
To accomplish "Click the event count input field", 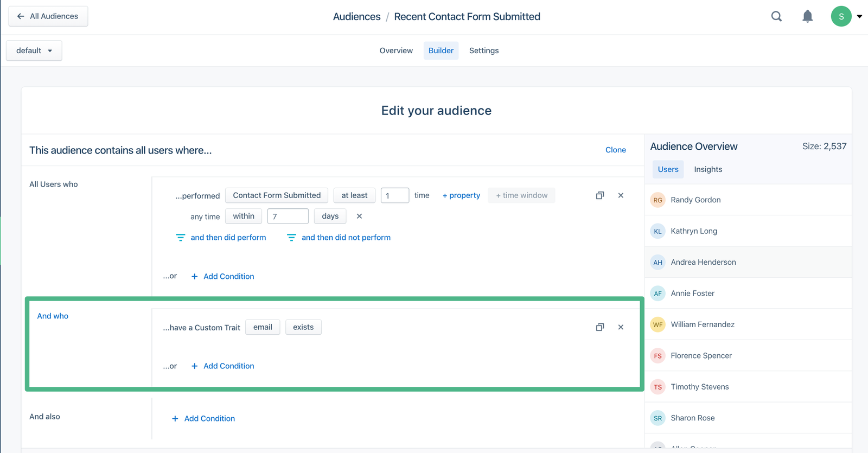I will coord(394,195).
